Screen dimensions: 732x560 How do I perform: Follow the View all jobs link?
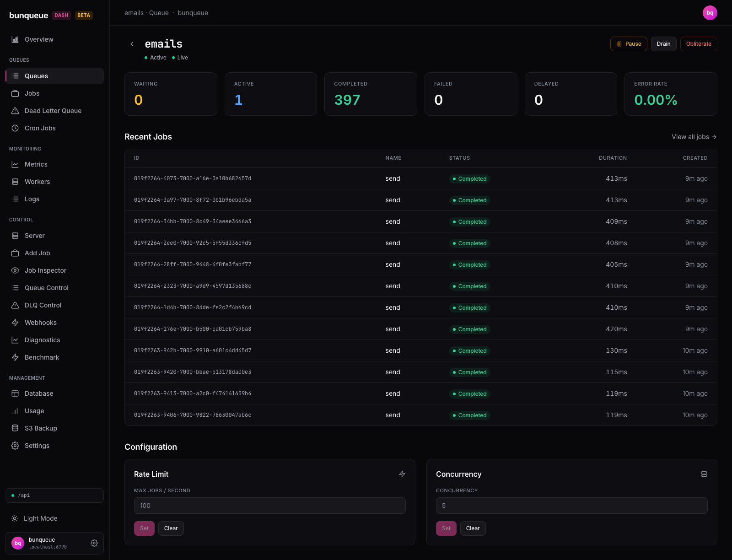tap(694, 137)
